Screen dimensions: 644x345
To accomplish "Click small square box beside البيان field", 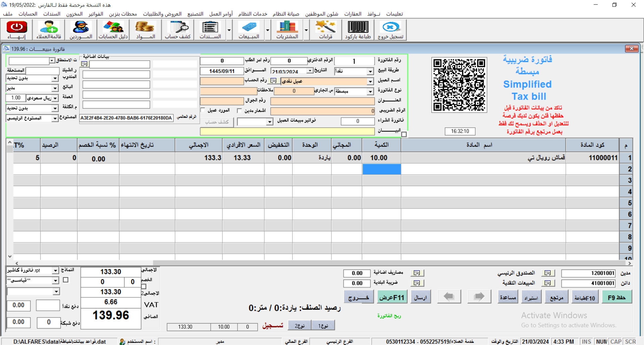I will (x=404, y=134).
